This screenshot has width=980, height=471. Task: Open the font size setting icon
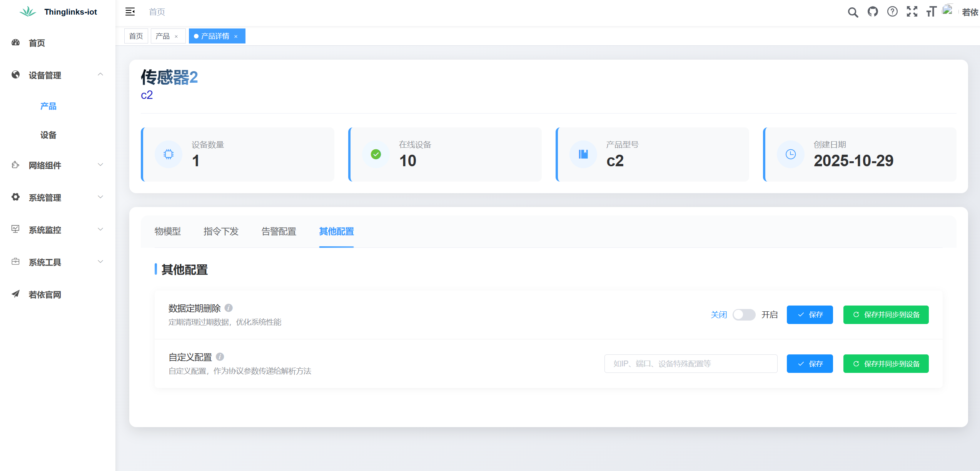click(931, 12)
